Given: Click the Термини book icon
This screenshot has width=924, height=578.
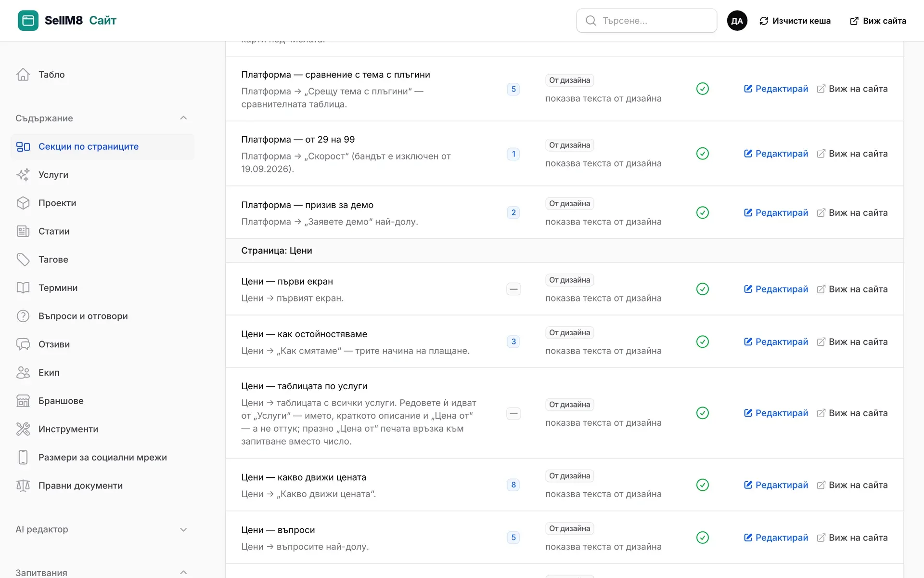Looking at the screenshot, I should (x=23, y=288).
